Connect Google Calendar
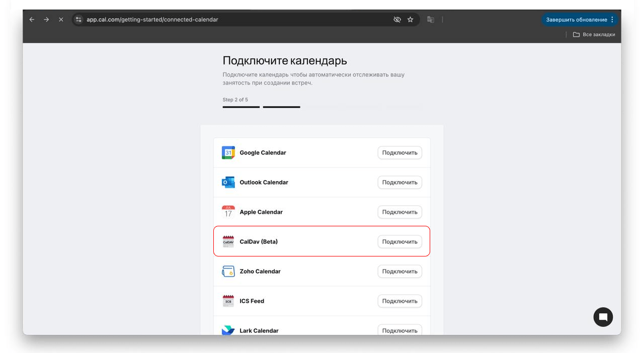The width and height of the screenshot is (644, 353). point(400,153)
